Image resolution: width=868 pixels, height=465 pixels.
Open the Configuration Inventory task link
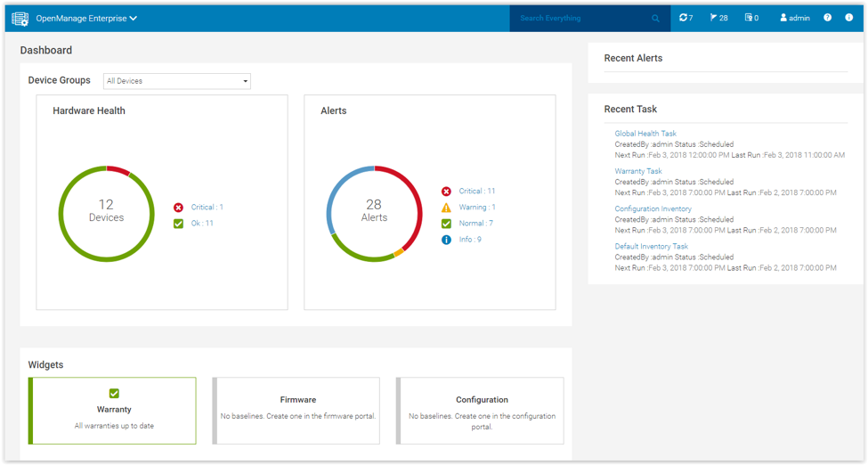tap(653, 208)
